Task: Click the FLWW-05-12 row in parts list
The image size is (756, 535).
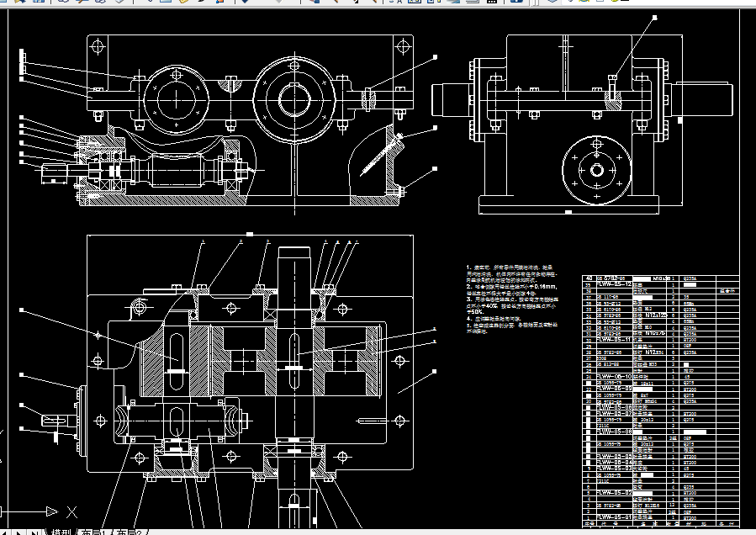Action: click(x=660, y=284)
